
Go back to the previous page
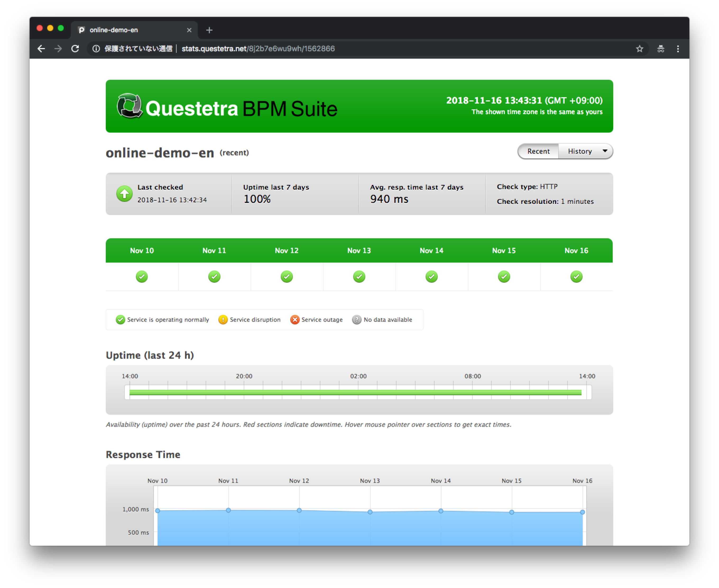click(x=41, y=49)
